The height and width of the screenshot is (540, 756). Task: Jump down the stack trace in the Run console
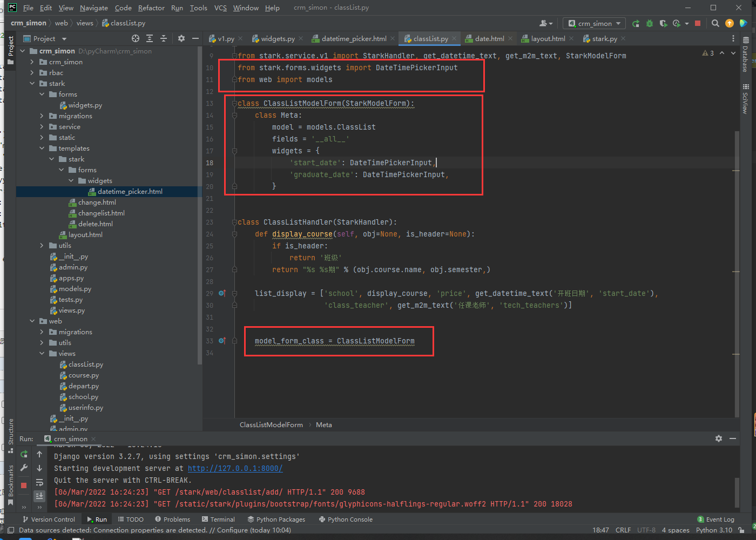(x=39, y=468)
